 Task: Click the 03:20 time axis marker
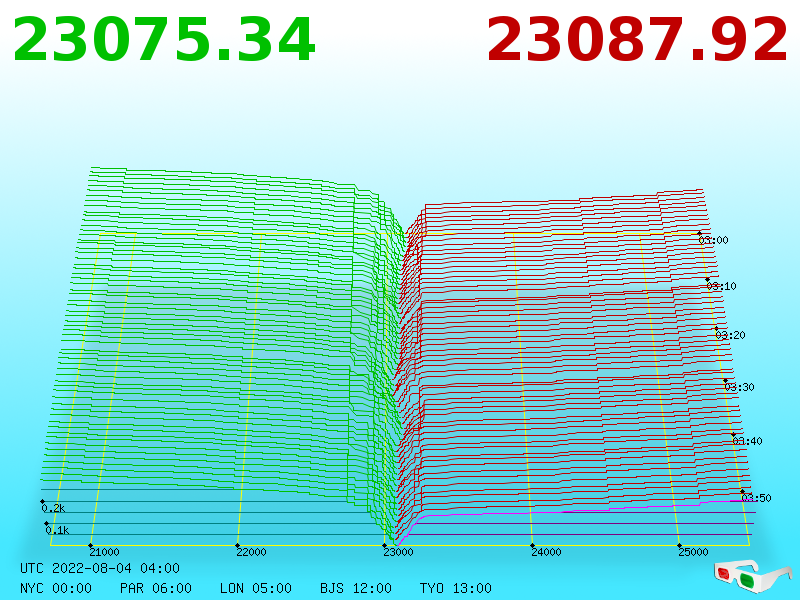tap(730, 335)
